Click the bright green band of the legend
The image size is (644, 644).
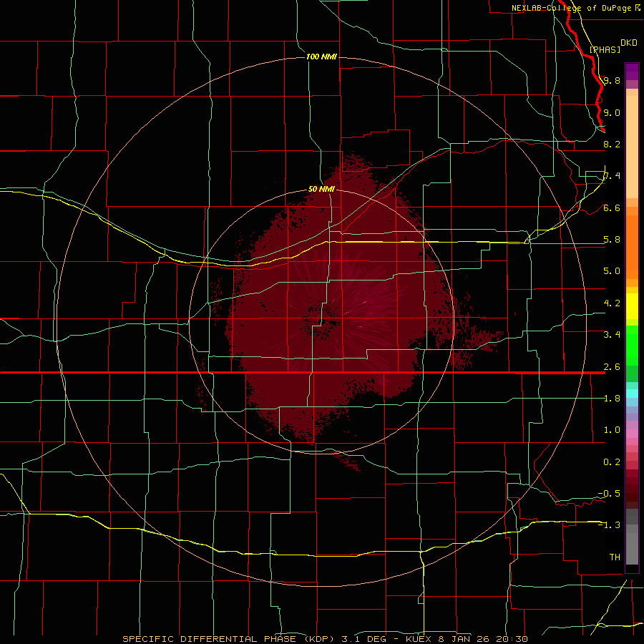tap(632, 346)
